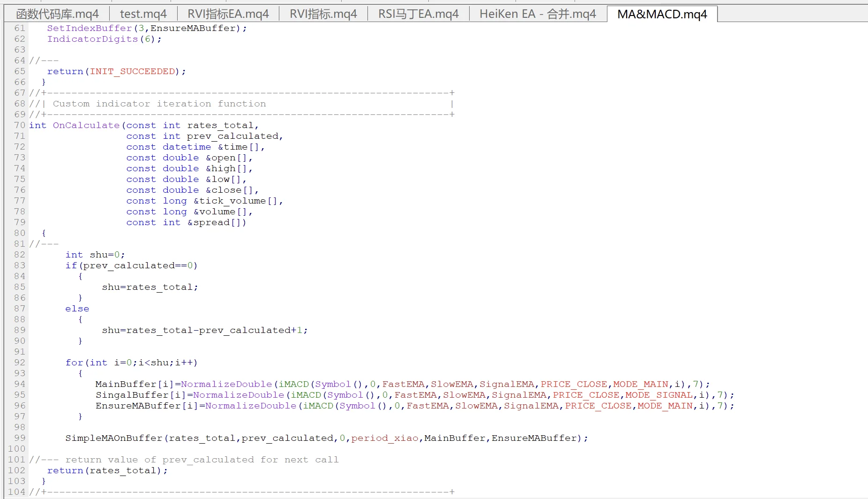Click the &volume[] parameter on line 78
868x499 pixels.
click(220, 212)
